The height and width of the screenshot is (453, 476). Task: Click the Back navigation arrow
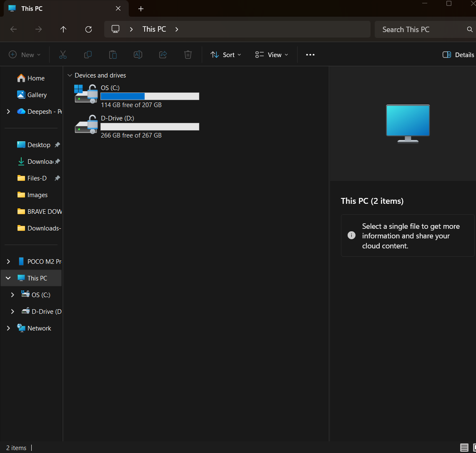13,29
